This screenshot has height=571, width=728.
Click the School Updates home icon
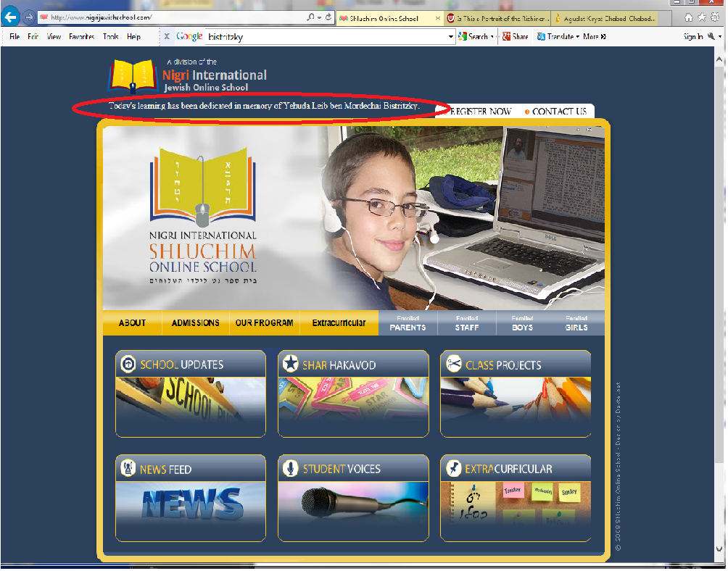pyautogui.click(x=128, y=364)
